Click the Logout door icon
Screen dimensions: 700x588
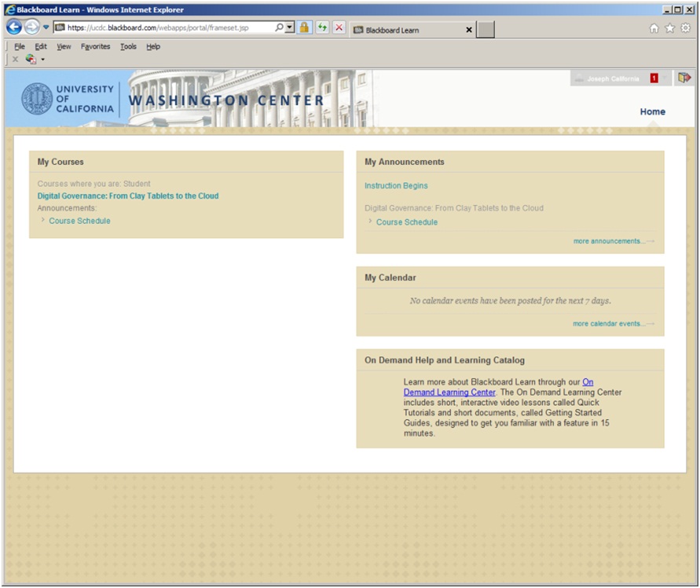(x=684, y=78)
